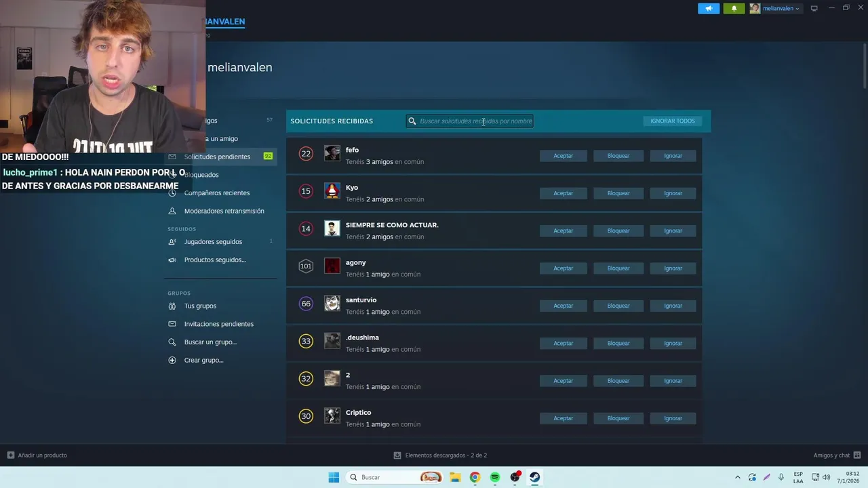Open the green notifications bell
868x488 pixels.
point(734,9)
